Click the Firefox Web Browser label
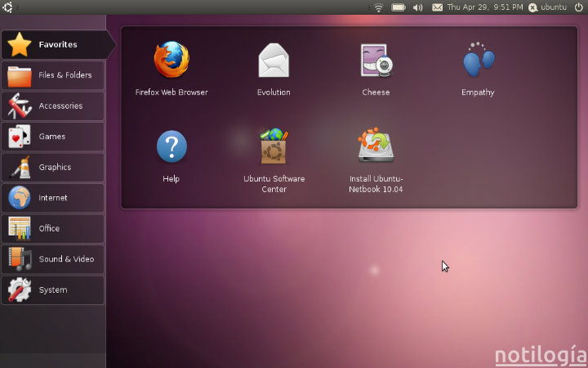 [171, 92]
